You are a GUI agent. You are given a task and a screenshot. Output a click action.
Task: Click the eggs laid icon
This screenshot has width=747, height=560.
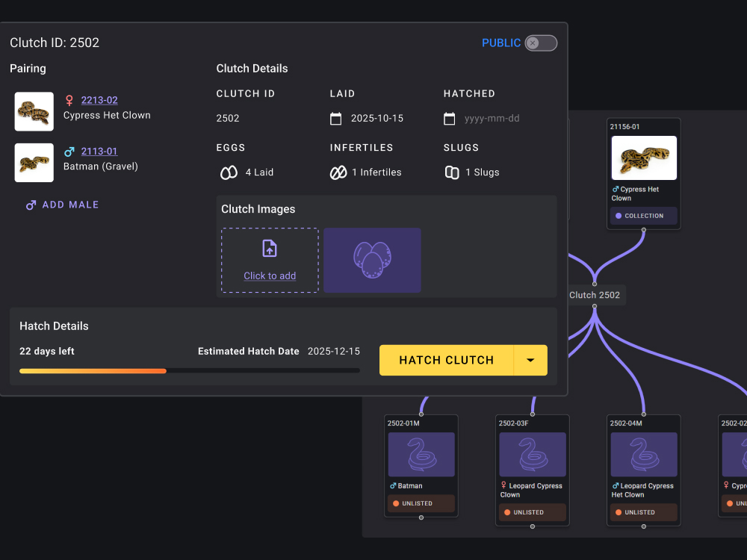coord(229,172)
